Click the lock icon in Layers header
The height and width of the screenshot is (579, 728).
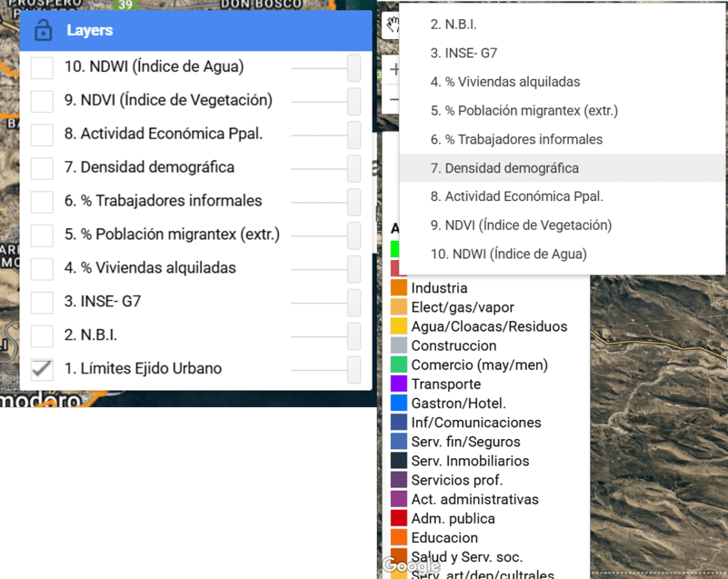coord(43,31)
